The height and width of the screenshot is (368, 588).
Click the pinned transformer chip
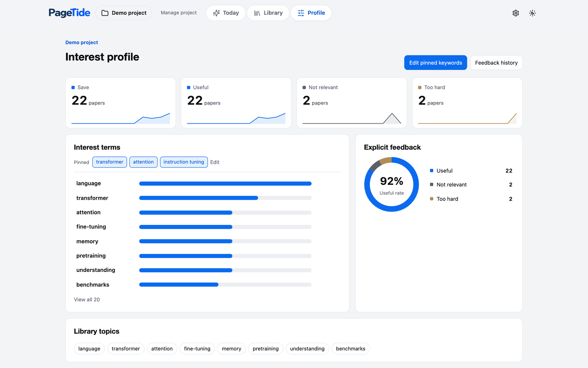110,162
